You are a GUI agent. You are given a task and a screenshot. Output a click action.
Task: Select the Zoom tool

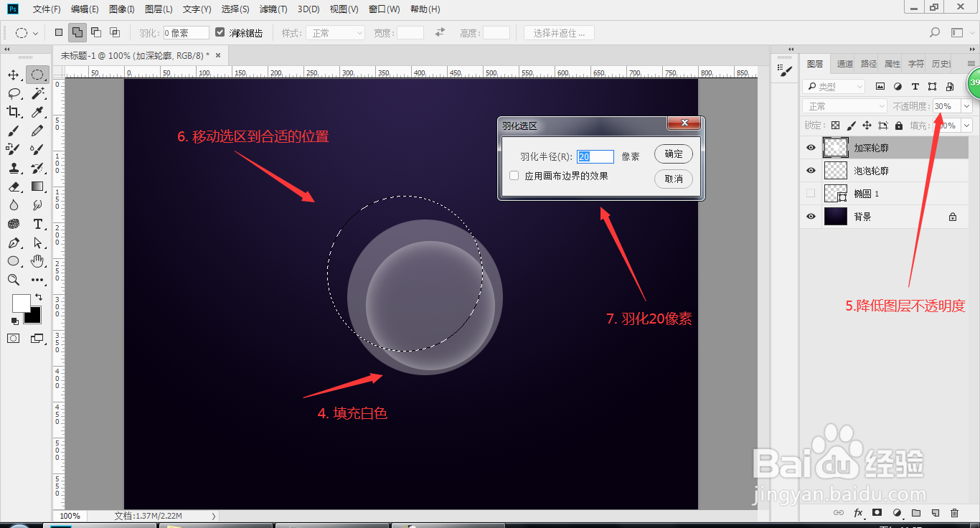pos(14,280)
